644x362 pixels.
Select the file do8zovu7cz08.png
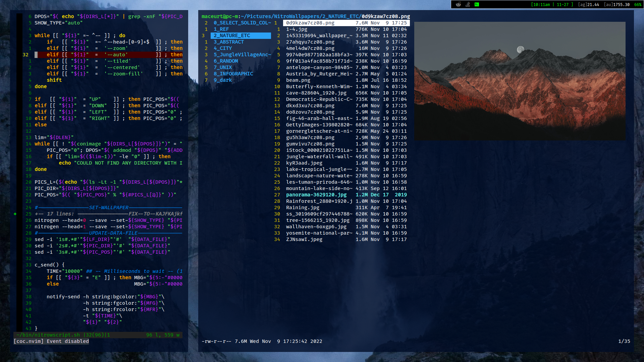346,112
